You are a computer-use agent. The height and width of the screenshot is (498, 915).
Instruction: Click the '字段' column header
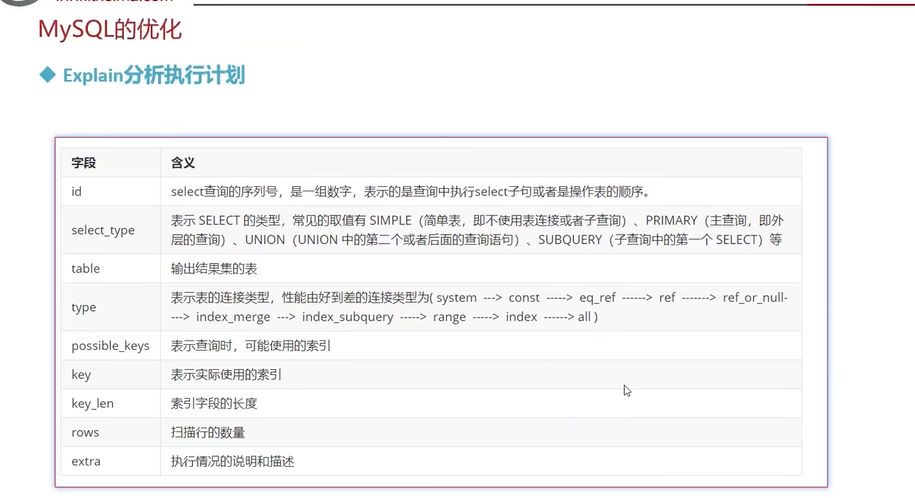tap(83, 163)
